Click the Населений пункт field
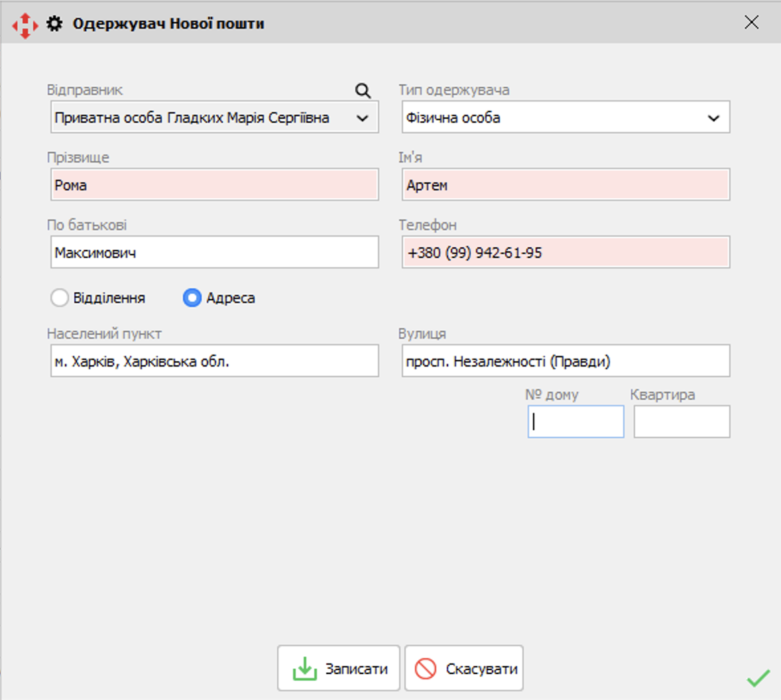 (214, 361)
